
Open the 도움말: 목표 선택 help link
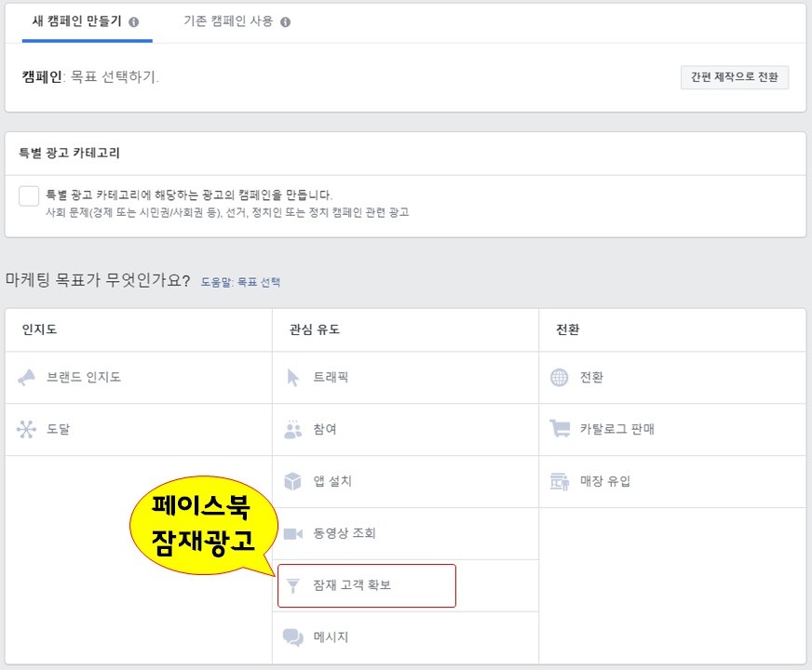click(240, 282)
